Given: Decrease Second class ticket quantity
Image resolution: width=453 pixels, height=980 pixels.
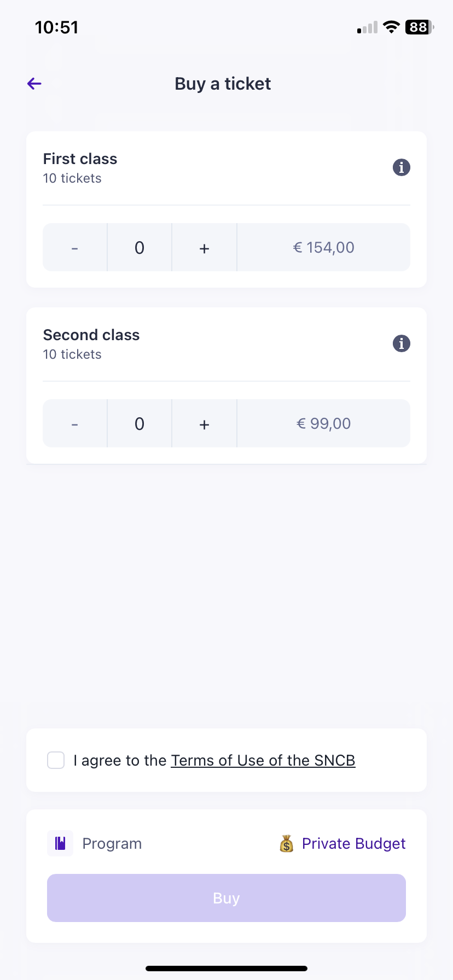Looking at the screenshot, I should [x=75, y=424].
